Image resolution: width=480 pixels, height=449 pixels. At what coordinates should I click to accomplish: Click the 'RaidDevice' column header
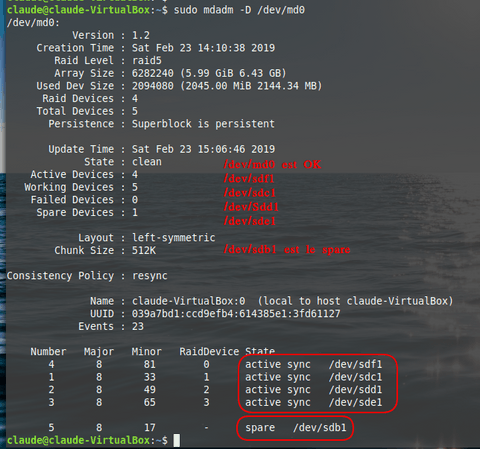point(209,352)
